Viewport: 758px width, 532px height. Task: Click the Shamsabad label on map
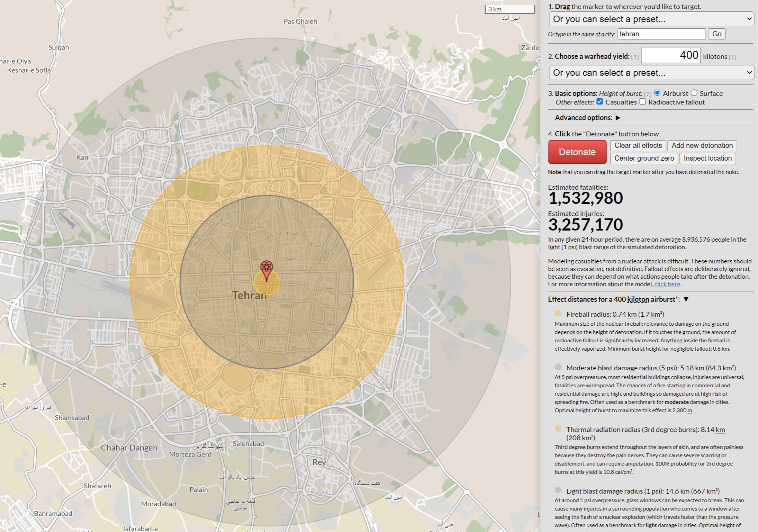pyautogui.click(x=72, y=418)
